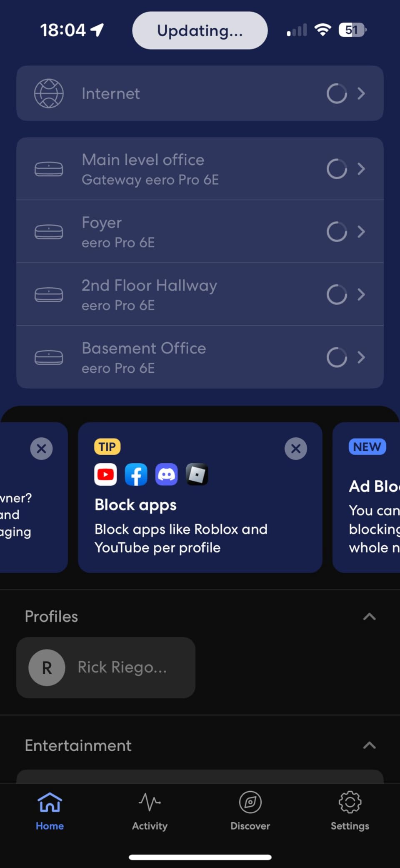This screenshot has height=868, width=400.
Task: Tap the Roblox icon in tip card
Action: [x=197, y=474]
